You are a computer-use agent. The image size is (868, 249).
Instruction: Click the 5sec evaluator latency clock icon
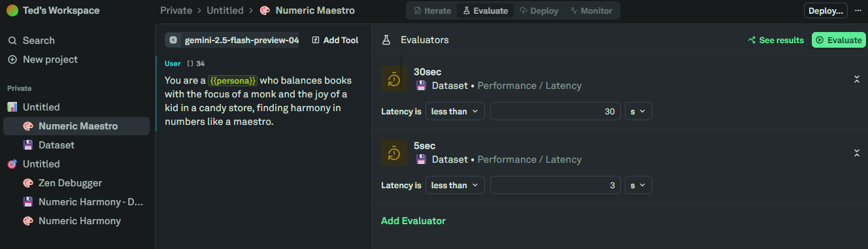394,153
